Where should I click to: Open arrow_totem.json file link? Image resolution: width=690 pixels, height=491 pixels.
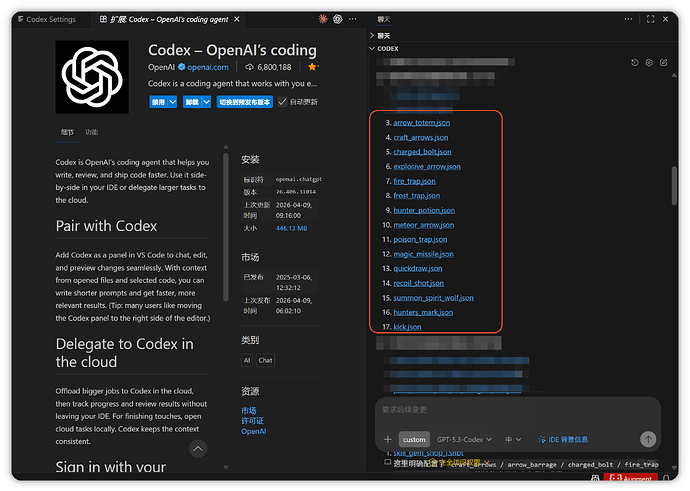(422, 123)
